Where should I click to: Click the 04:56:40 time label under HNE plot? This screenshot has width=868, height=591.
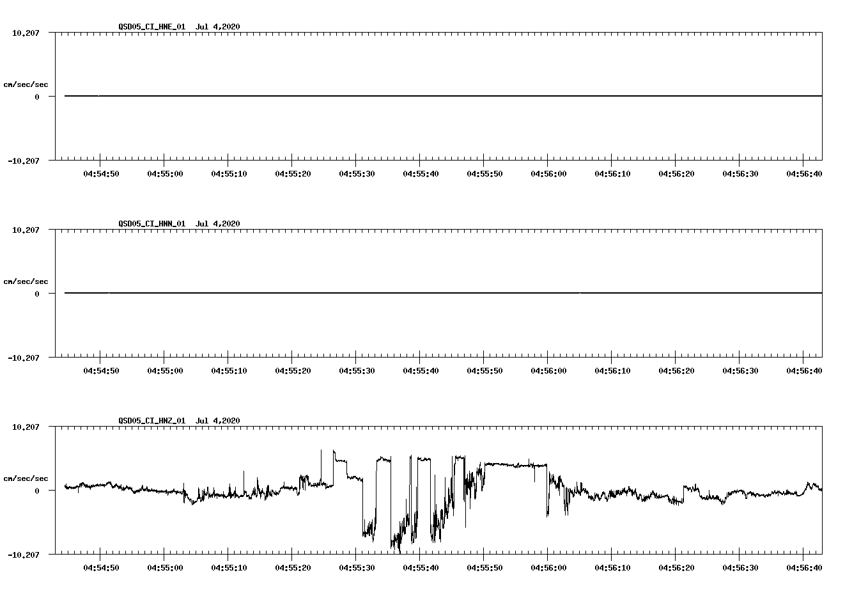(x=804, y=173)
